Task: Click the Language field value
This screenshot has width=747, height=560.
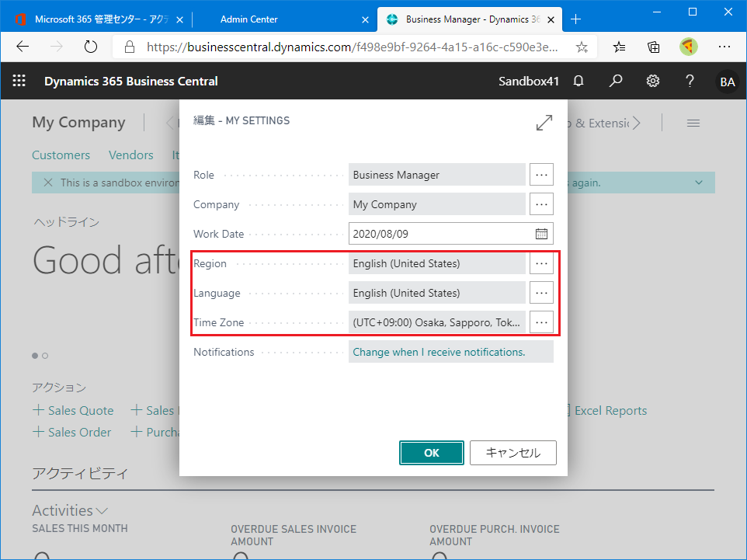Action: tap(437, 293)
